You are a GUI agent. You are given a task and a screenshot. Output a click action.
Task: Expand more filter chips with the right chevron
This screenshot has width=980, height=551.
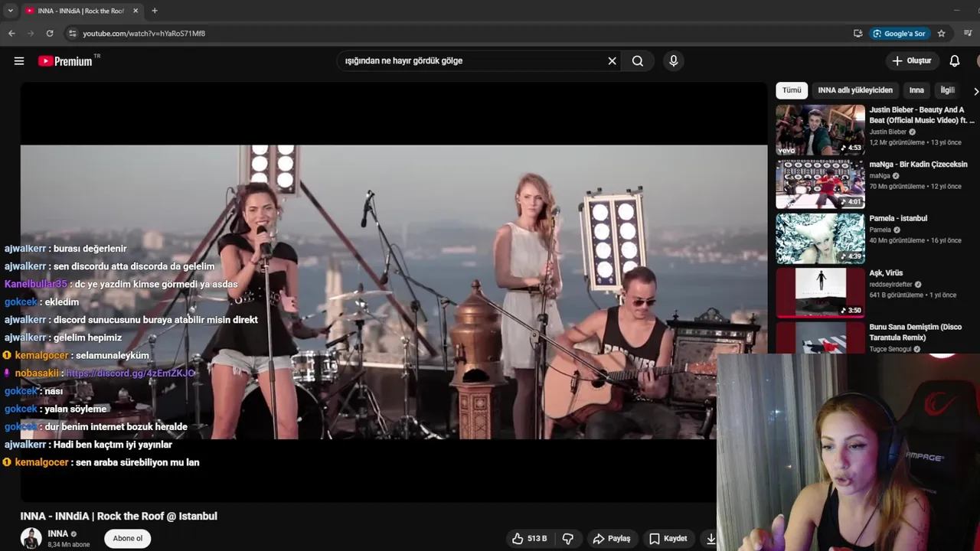click(975, 91)
